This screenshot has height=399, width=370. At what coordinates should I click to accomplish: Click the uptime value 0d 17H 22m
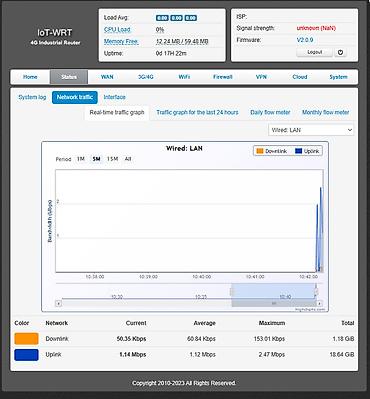coord(171,53)
